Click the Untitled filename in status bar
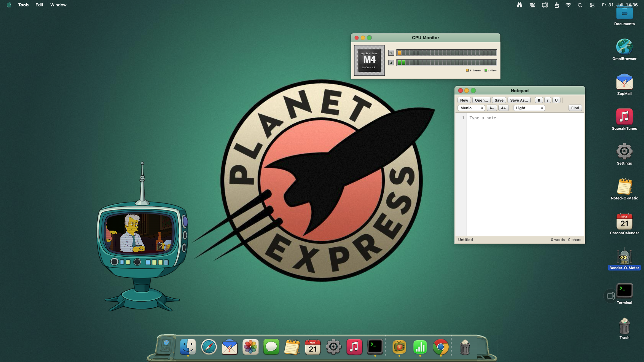This screenshot has width=644, height=362. click(x=465, y=240)
